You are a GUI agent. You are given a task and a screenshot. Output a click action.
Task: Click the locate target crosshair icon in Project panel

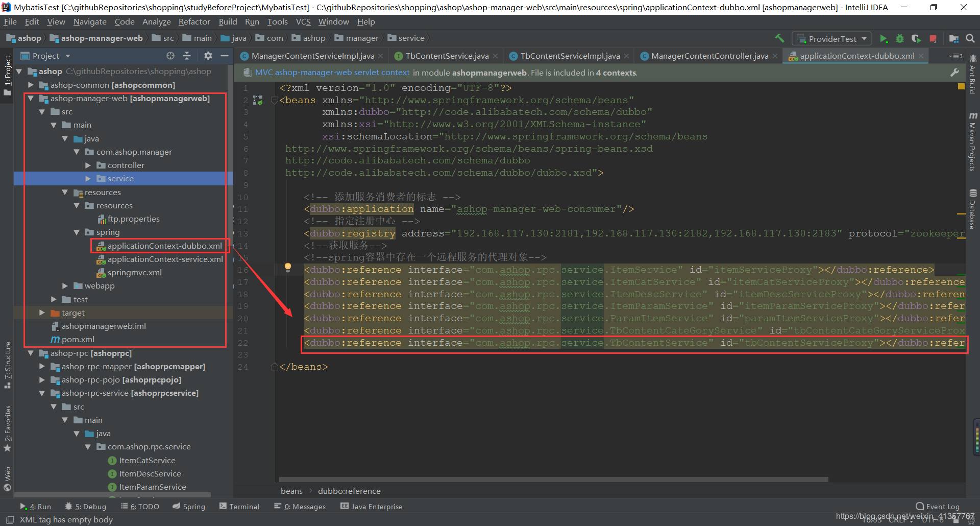click(x=170, y=56)
